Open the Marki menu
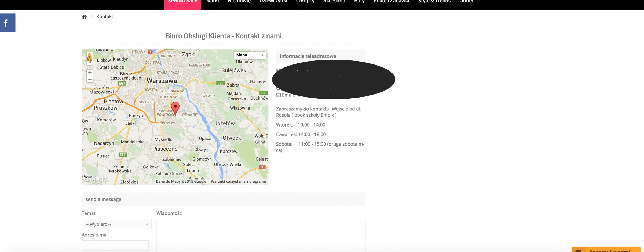Viewport: 644px width, 252px height. (x=213, y=2)
